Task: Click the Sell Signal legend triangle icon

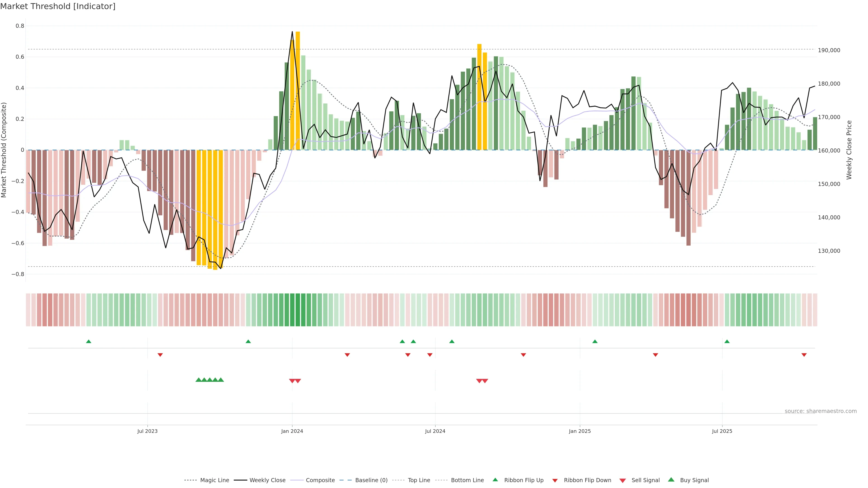Action: [x=623, y=481]
